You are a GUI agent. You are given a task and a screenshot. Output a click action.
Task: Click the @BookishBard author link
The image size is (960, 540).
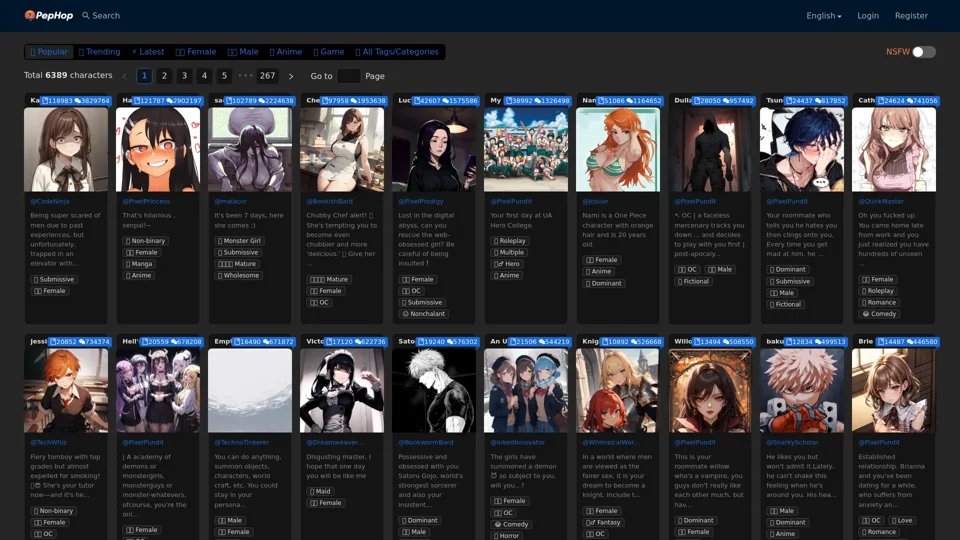329,201
